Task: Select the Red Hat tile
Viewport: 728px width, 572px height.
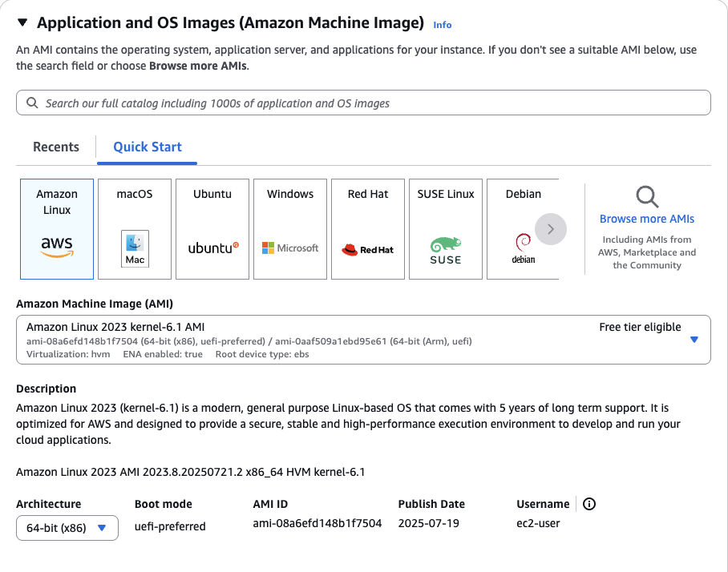Action: tap(368, 229)
